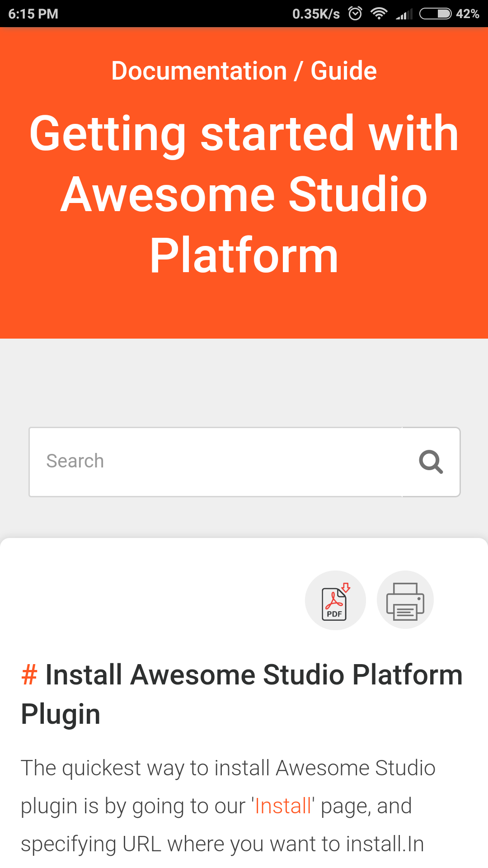Print the page using printer icon
This screenshot has height=868, width=488.
click(405, 600)
